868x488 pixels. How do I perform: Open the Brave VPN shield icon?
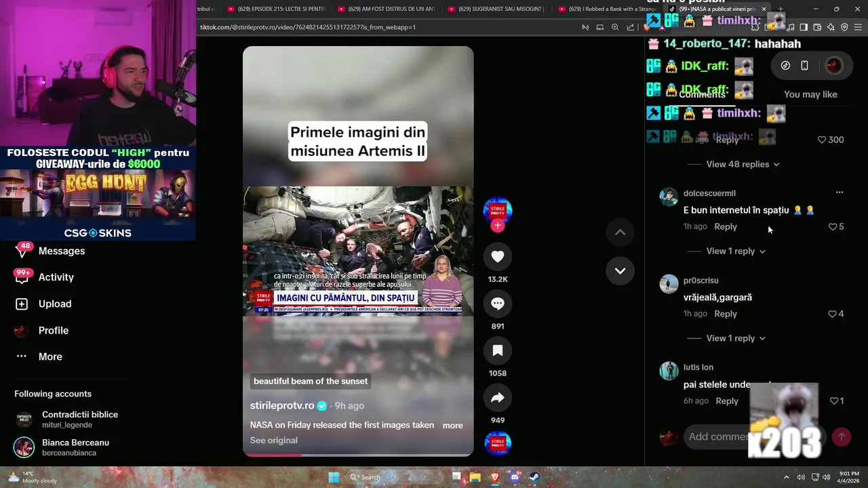tap(844, 27)
